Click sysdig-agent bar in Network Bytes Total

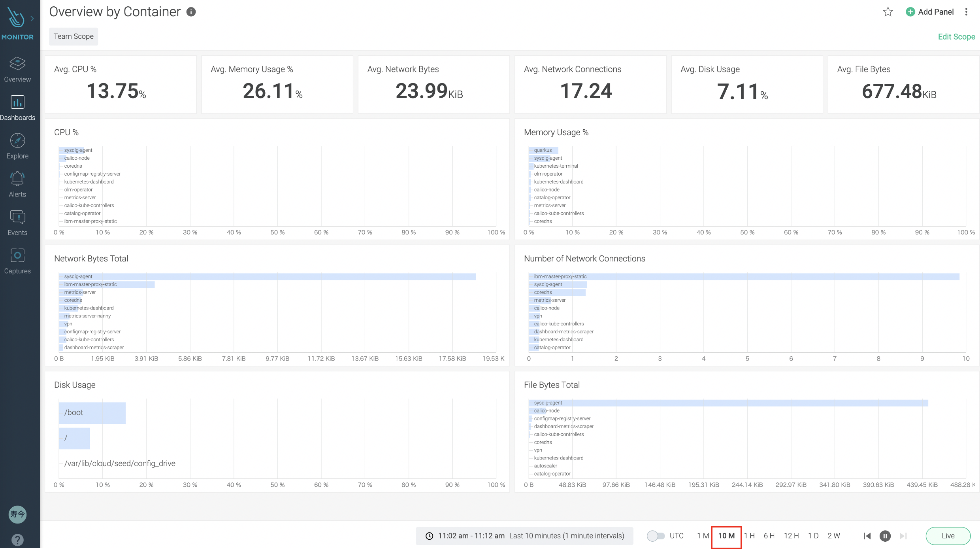click(x=268, y=277)
